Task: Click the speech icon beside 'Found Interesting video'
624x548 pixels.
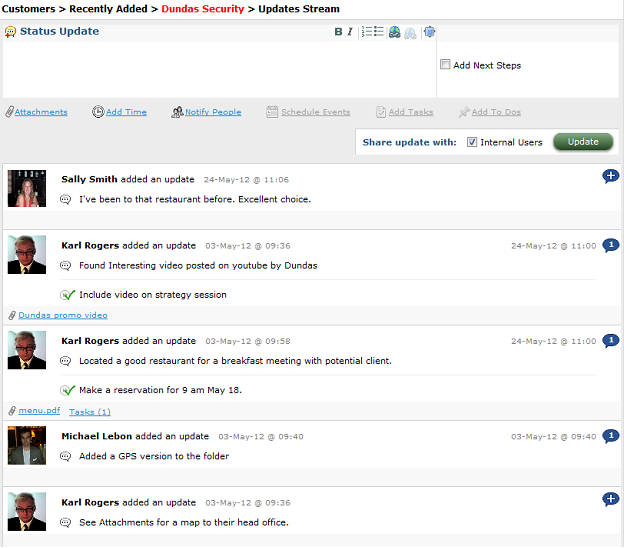Action: pyautogui.click(x=65, y=265)
